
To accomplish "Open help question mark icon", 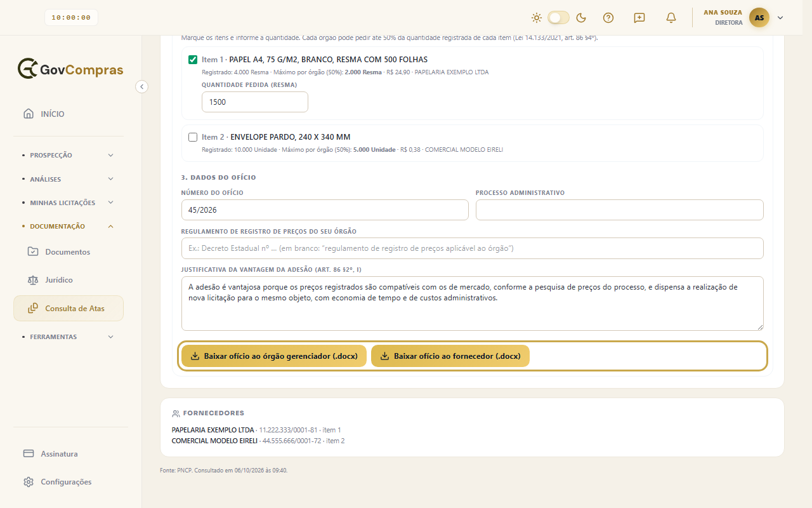I will [608, 18].
